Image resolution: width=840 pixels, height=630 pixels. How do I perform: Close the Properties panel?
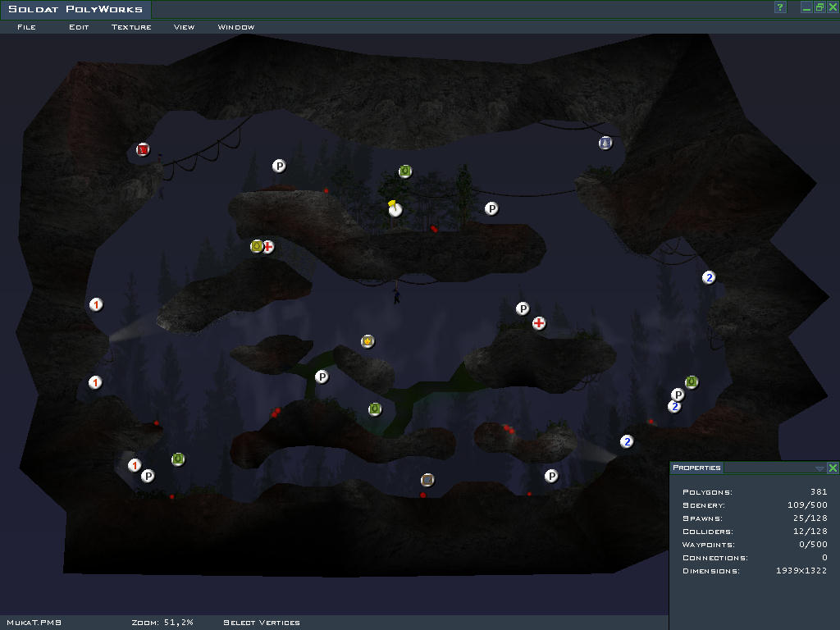(833, 468)
